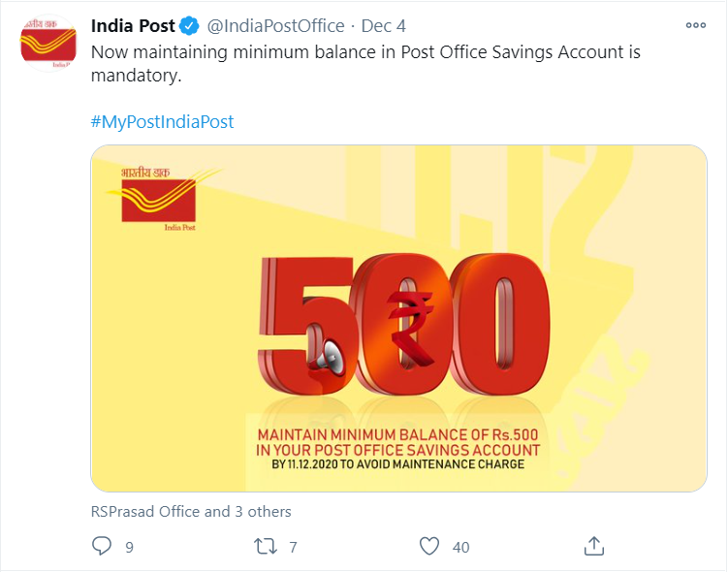Screen dimensions: 728x572
Task: Click the blue verified badge
Action: [190, 25]
